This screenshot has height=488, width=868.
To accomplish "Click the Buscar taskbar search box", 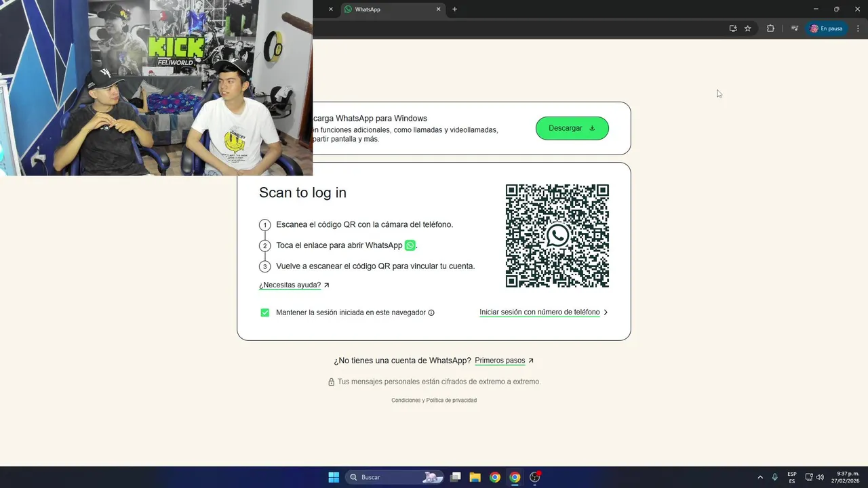I will [x=395, y=477].
